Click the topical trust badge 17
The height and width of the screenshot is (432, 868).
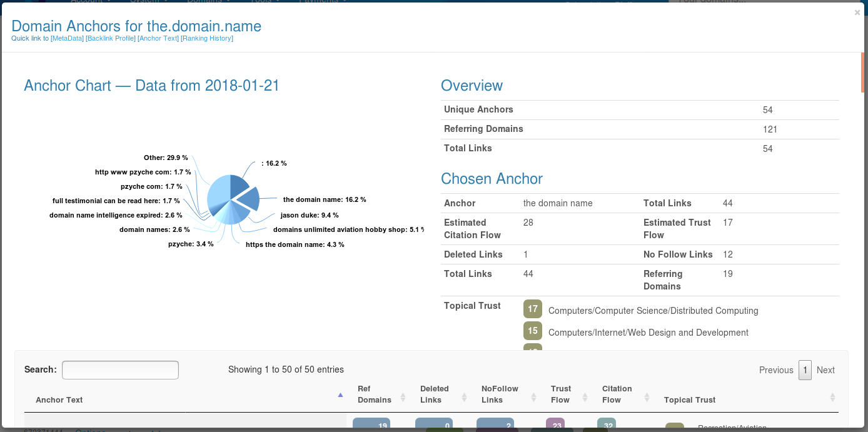click(533, 309)
